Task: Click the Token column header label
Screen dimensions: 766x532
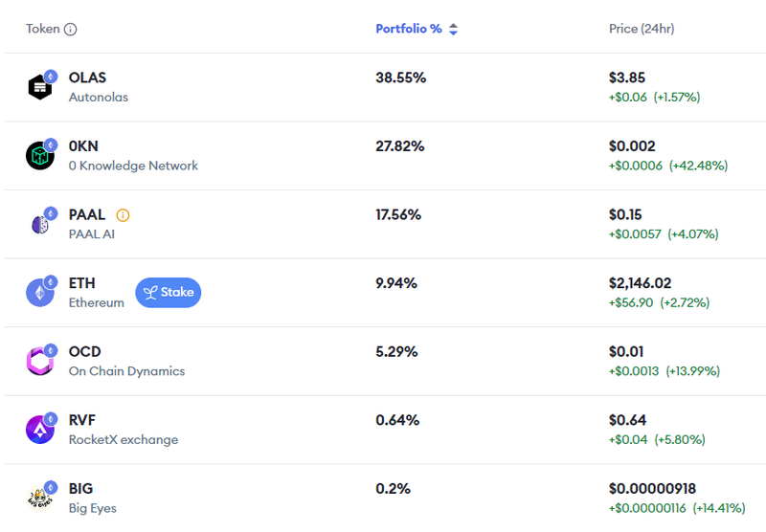Action: [43, 29]
